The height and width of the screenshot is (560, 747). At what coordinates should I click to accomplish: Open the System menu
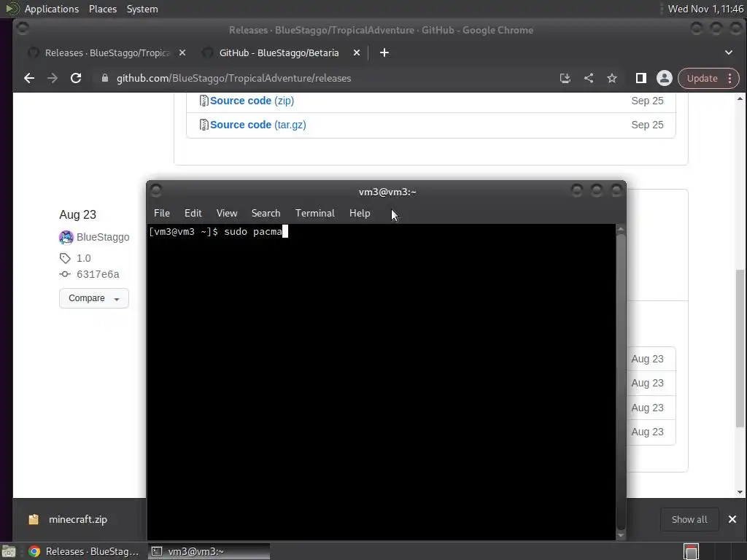click(142, 9)
